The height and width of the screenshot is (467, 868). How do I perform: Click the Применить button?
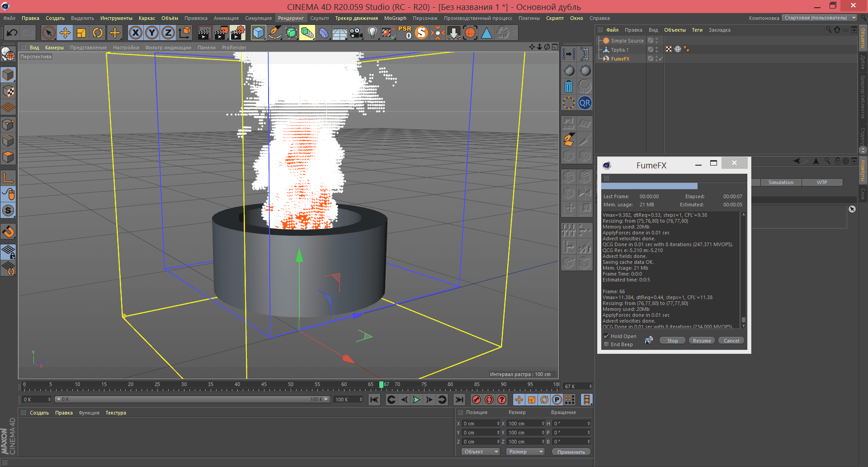[571, 452]
